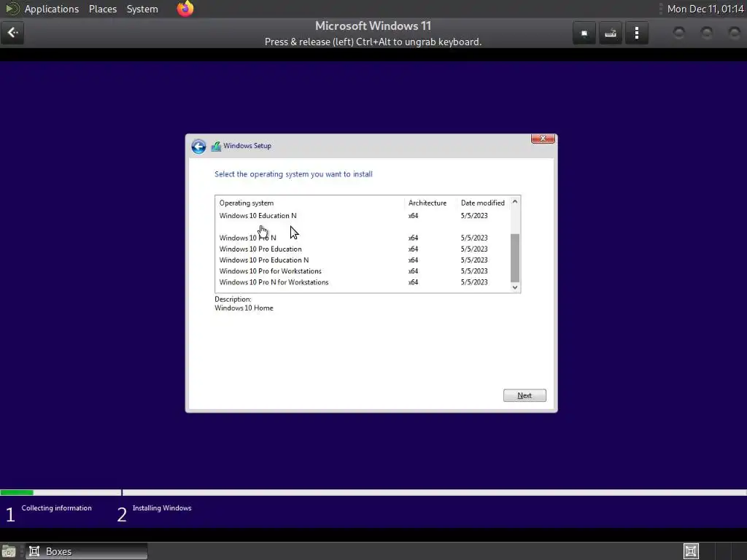Open the three-dot menu in Boxes header
The image size is (747, 560).
636,34
